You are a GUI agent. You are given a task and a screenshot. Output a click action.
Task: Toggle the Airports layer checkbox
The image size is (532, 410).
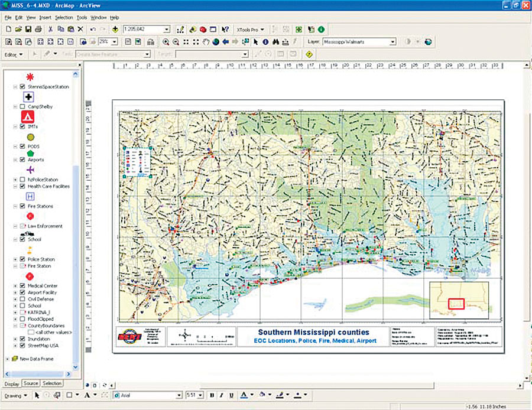[x=22, y=160]
